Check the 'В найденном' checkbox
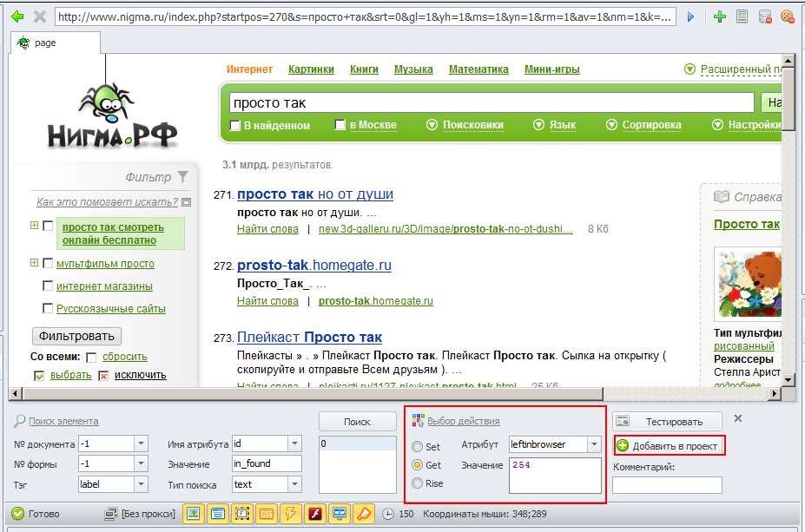Viewport: 805px width, 532px height. 235,125
